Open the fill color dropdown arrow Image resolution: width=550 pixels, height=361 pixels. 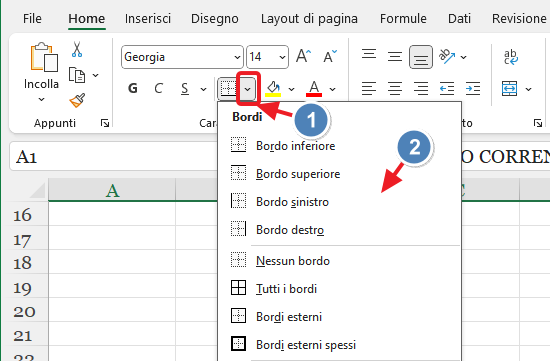(x=291, y=89)
